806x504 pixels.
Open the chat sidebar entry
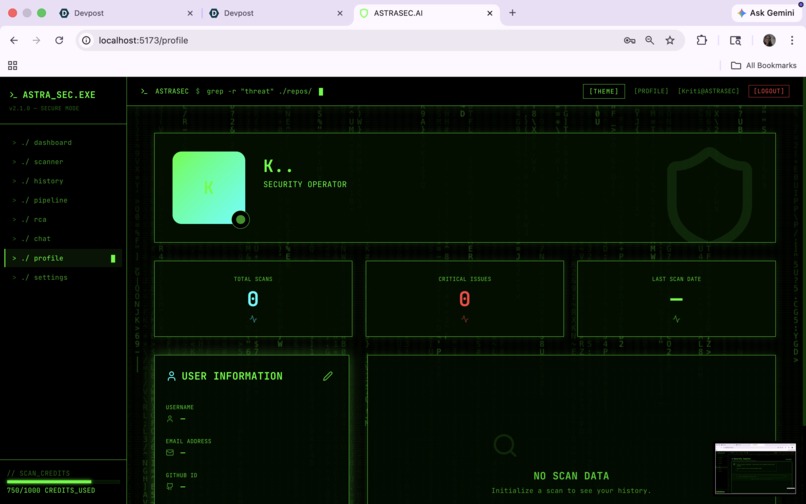pos(63,239)
